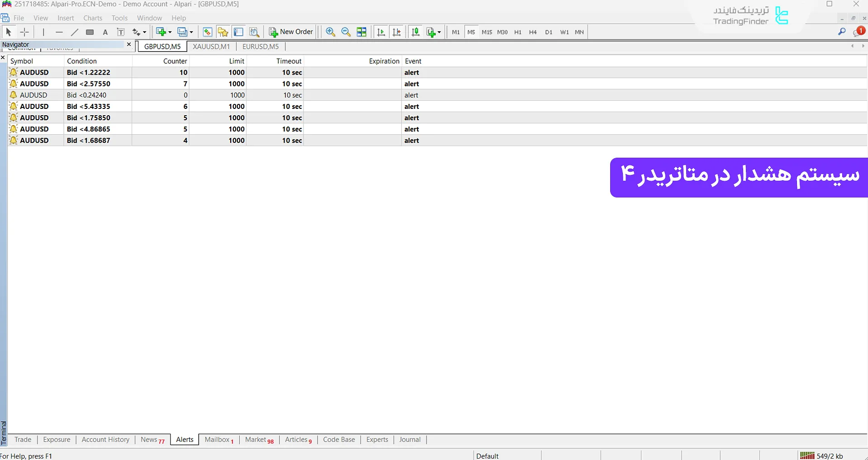
Task: Select the vertical line drawing tool
Action: (43, 32)
